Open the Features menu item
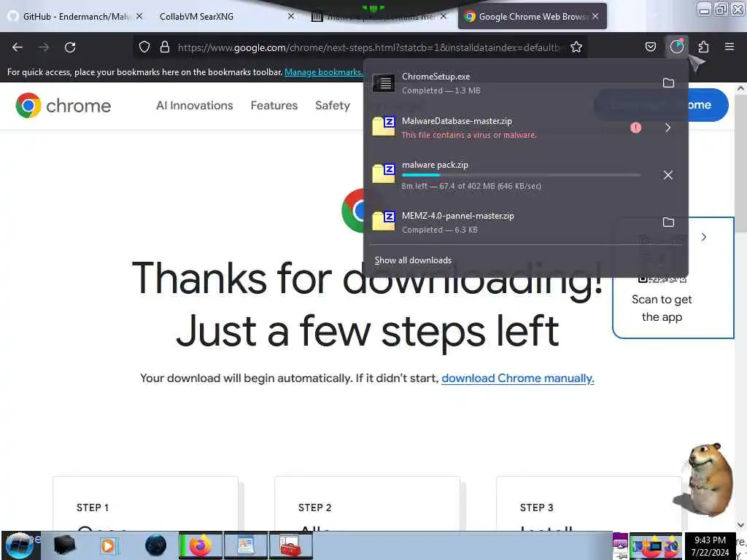 point(274,105)
